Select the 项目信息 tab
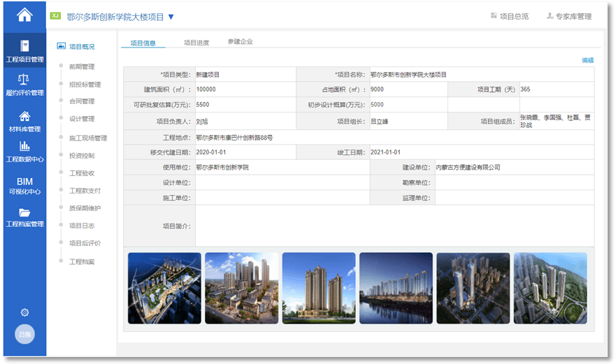Screen dimensions: 616x364 point(143,43)
